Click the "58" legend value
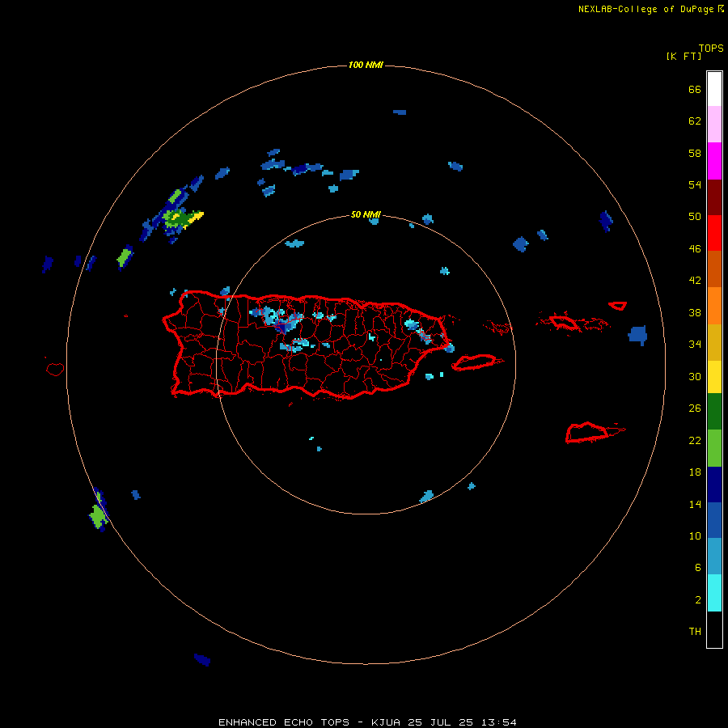 point(695,153)
